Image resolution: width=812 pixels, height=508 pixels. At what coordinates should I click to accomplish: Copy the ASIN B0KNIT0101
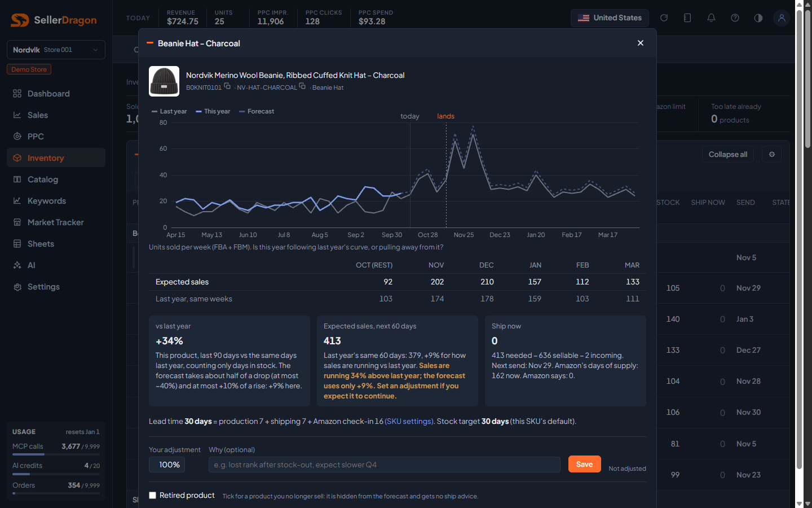click(x=227, y=86)
